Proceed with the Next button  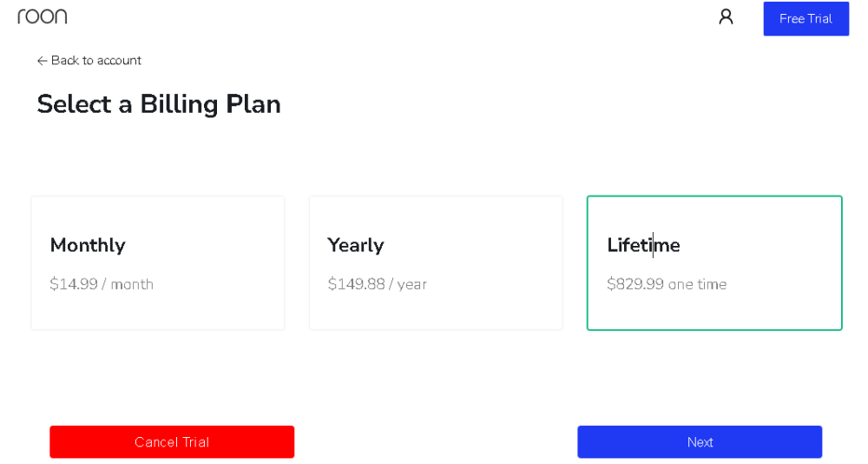click(700, 441)
